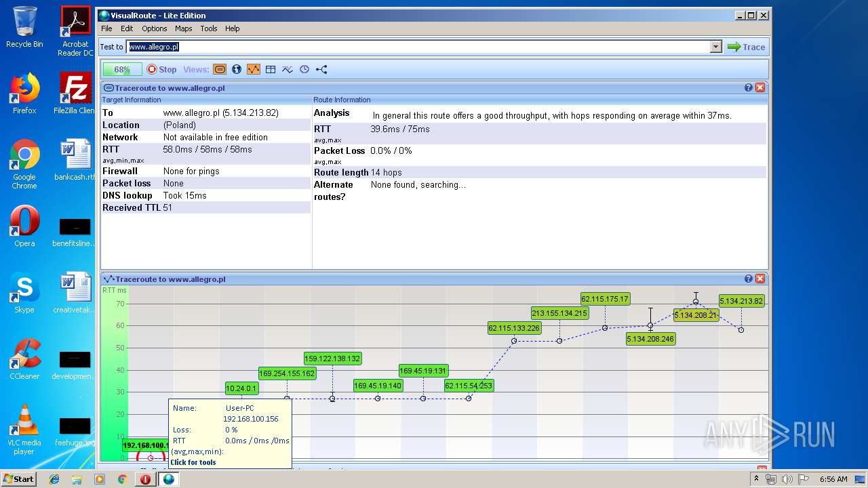The image size is (868, 488).
Task: Click Received TTL value 51
Action: coord(167,208)
